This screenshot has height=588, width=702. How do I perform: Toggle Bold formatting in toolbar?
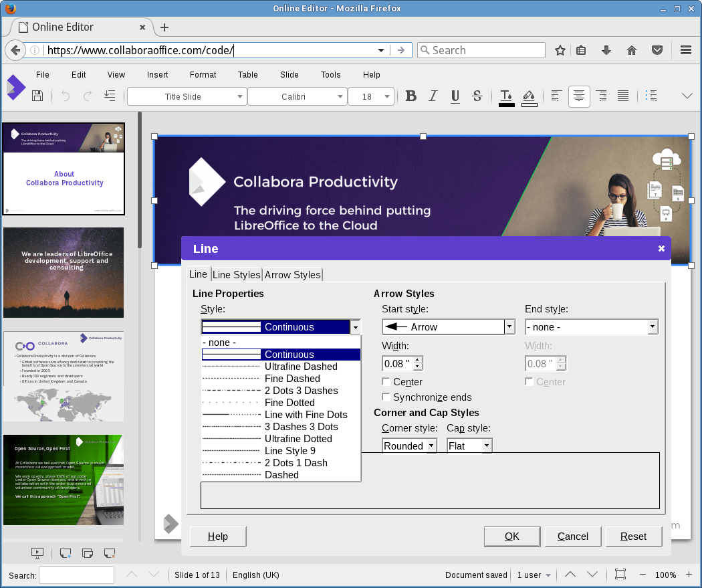(x=411, y=96)
